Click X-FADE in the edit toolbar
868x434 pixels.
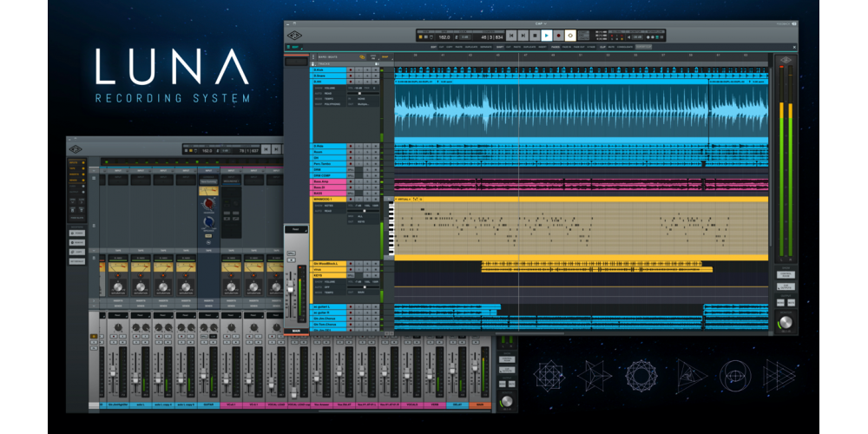[x=591, y=47]
